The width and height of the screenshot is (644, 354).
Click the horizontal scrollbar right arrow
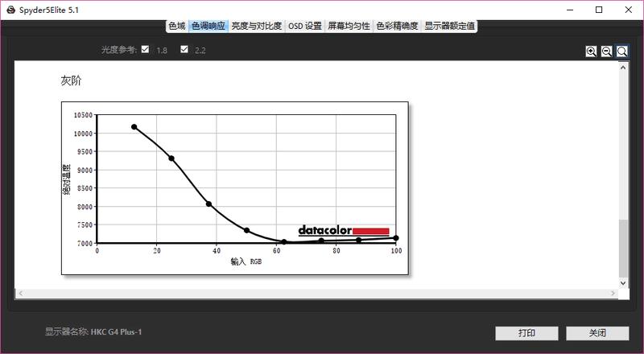(613, 293)
